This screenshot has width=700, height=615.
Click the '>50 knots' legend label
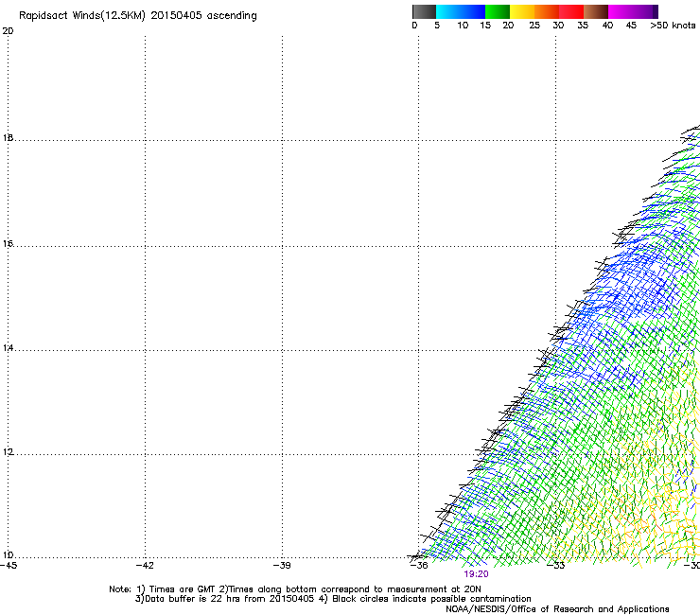(673, 26)
